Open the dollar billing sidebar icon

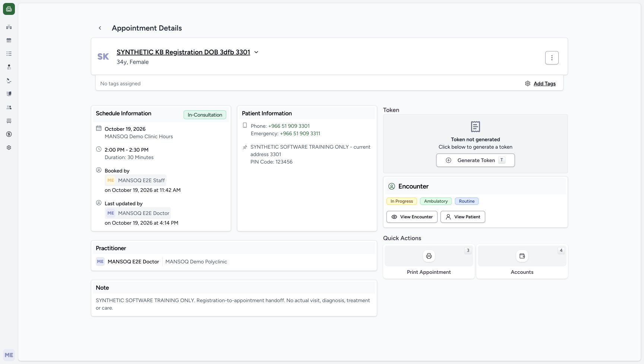[x=9, y=134]
